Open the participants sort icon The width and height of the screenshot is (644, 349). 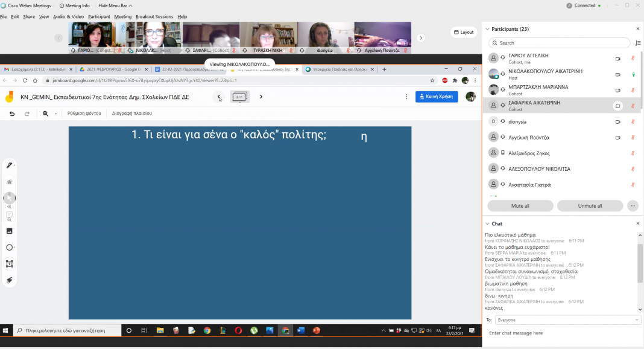point(638,43)
